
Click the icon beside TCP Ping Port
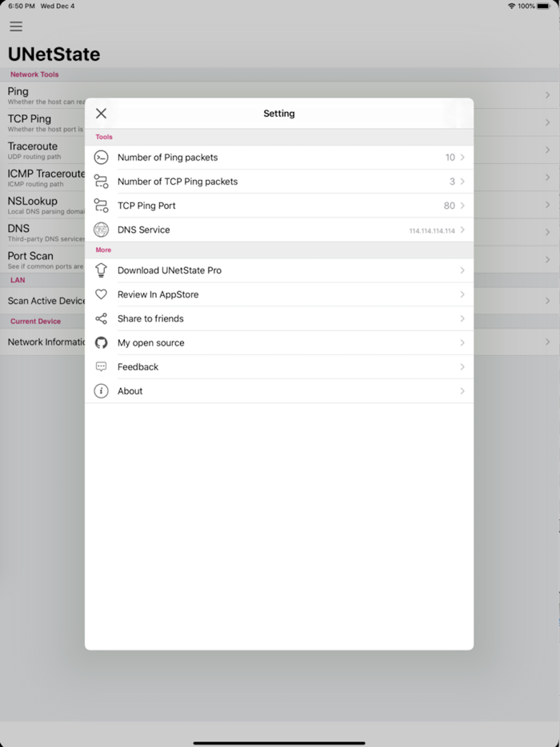(x=101, y=206)
